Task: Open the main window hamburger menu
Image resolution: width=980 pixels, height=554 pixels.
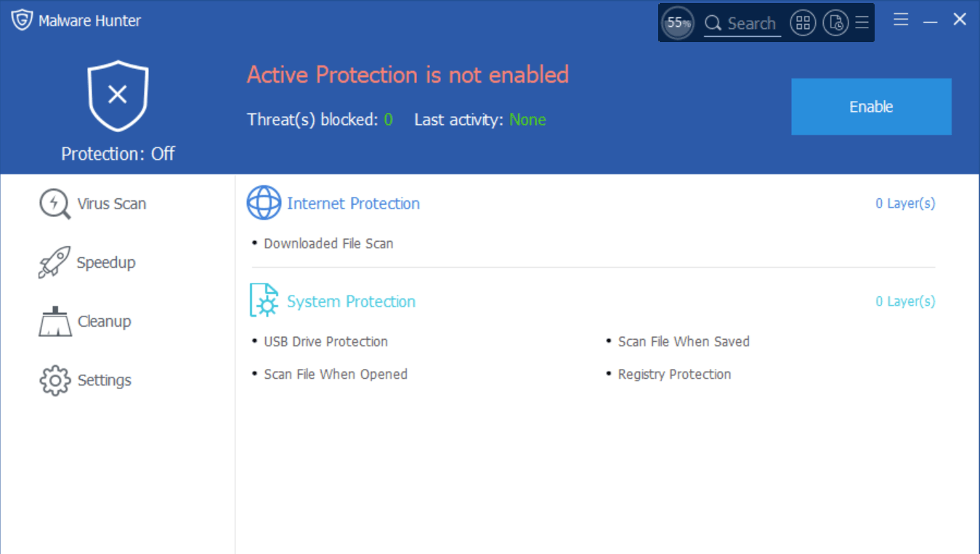Action: pos(901,20)
